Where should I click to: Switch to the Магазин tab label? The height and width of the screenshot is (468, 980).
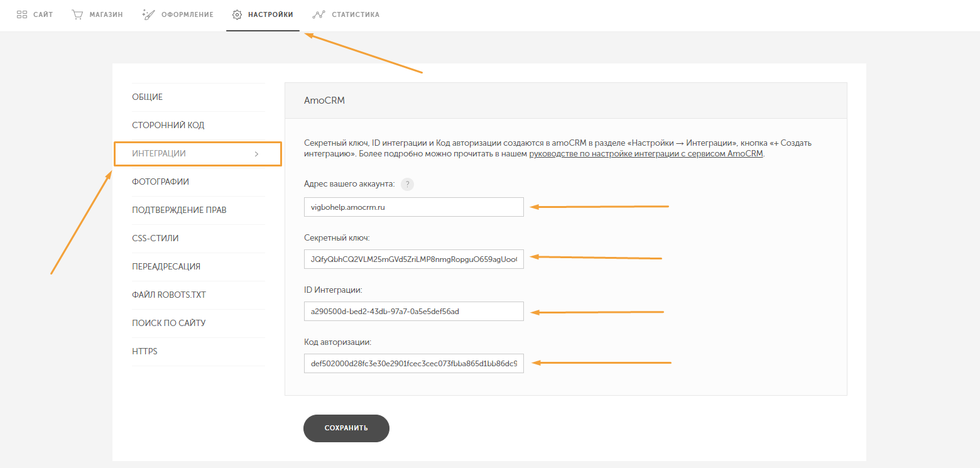pos(106,14)
